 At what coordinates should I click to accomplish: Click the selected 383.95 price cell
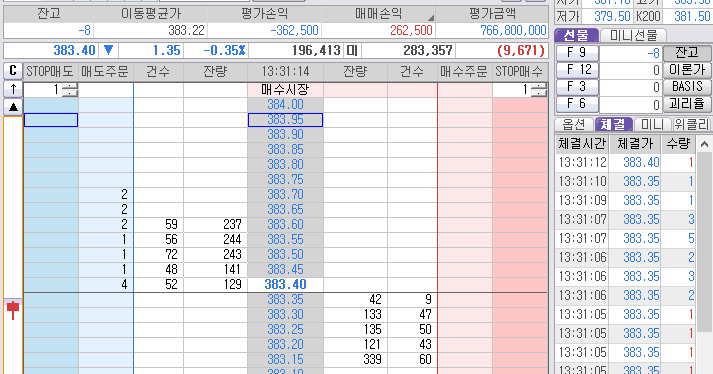(x=285, y=120)
